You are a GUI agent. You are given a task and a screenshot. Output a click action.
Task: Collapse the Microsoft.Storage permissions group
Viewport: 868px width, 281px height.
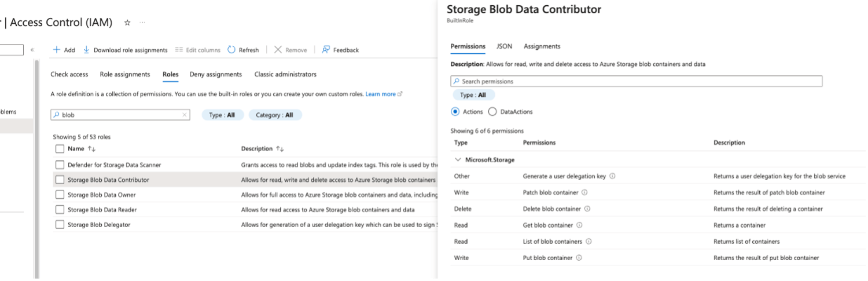pyautogui.click(x=458, y=159)
